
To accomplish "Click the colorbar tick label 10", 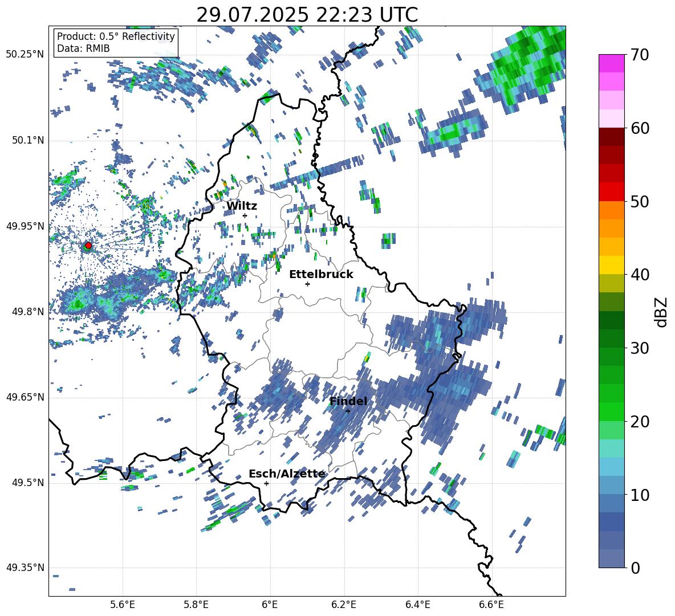I will pos(640,495).
